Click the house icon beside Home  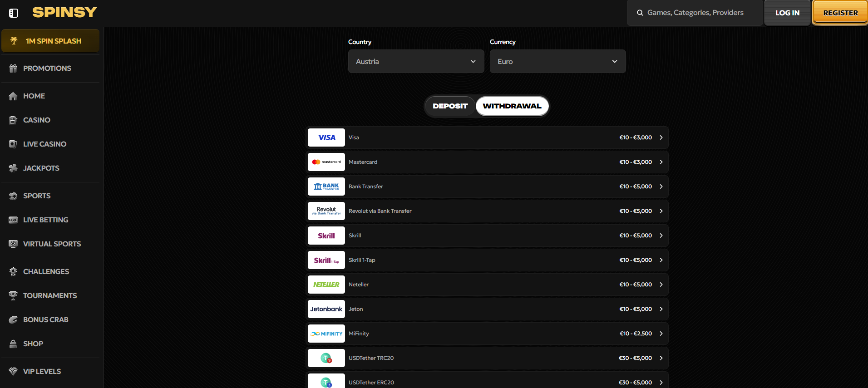click(13, 96)
